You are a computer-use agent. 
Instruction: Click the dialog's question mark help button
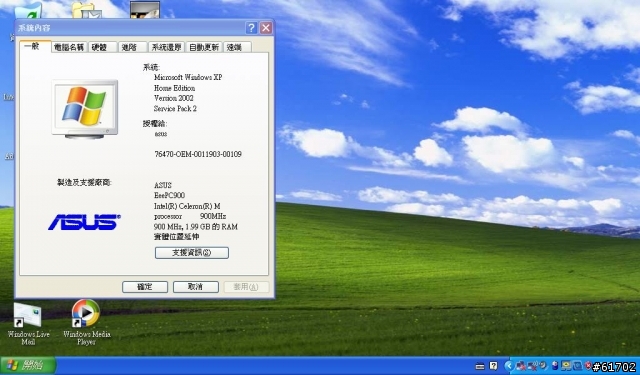coord(251,28)
